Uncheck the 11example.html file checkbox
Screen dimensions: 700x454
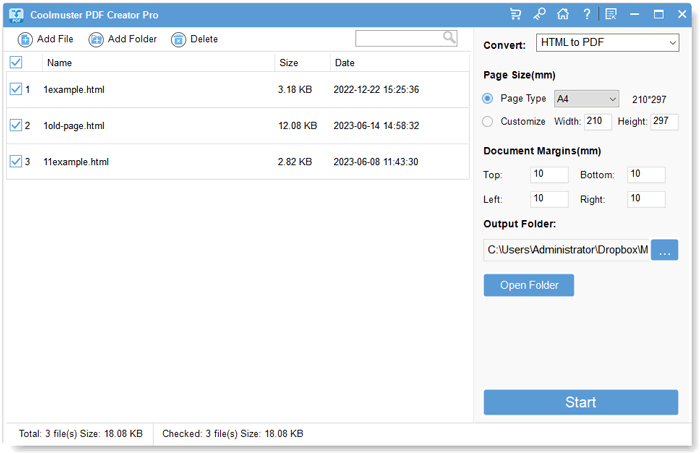pos(16,162)
